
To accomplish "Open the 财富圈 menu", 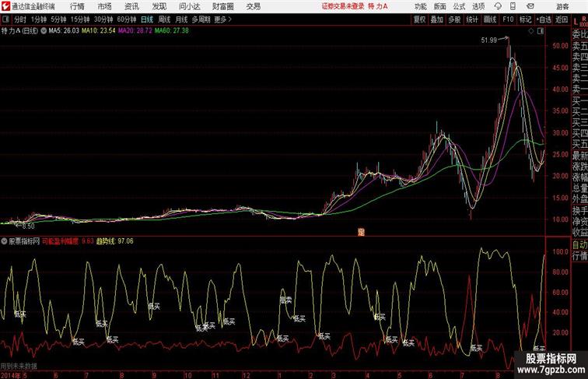I will (222, 6).
